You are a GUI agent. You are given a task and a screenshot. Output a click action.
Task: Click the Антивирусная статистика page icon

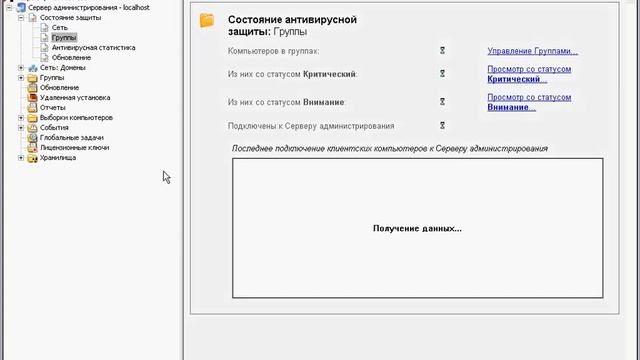pos(44,48)
